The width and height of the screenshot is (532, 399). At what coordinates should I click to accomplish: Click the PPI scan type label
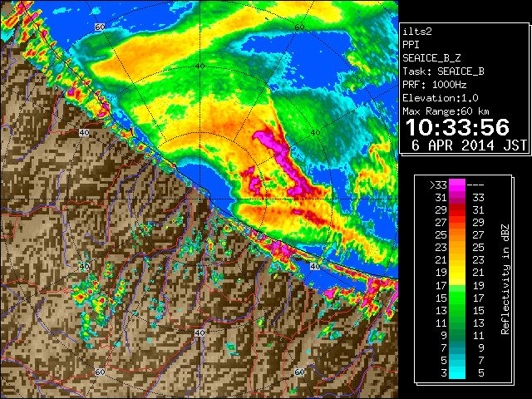(411, 45)
